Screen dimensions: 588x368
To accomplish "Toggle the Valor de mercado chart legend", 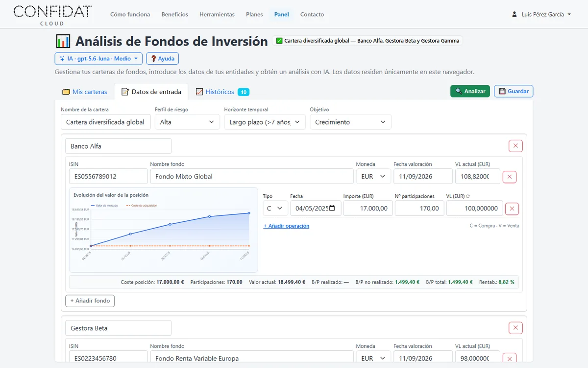I will [104, 205].
